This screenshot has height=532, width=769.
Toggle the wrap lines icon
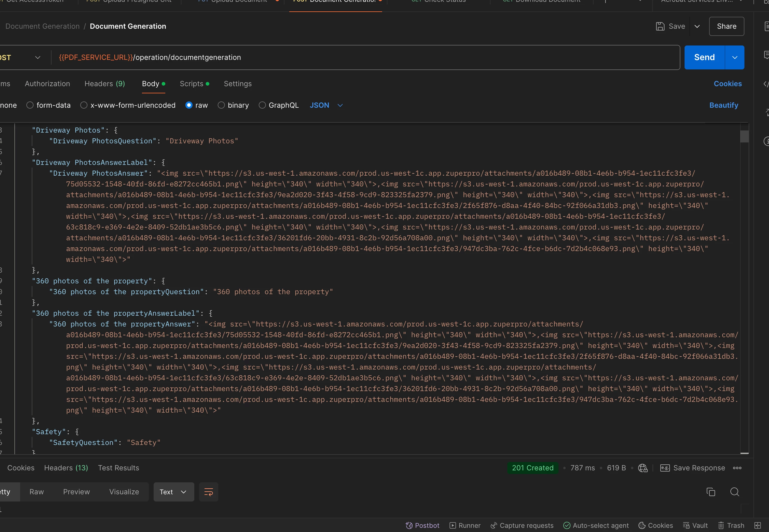pyautogui.click(x=208, y=492)
